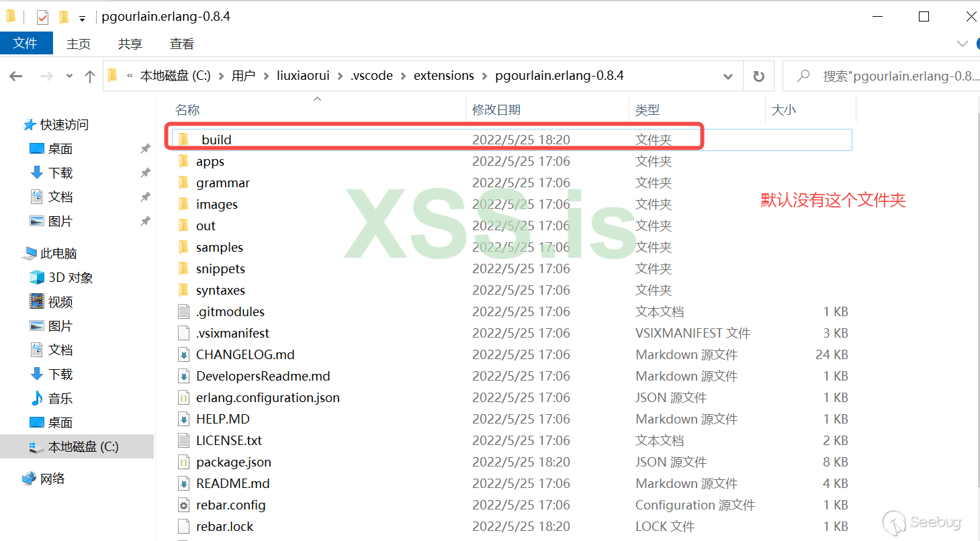Expand the ribbon with the chevron
Viewport: 980px width, 541px height.
pos(963,44)
